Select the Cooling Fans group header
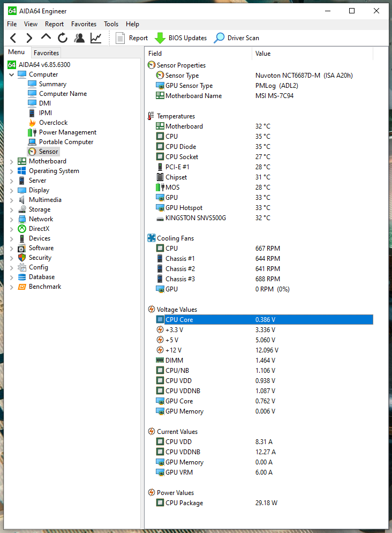This screenshot has width=392, height=533. tap(171, 238)
